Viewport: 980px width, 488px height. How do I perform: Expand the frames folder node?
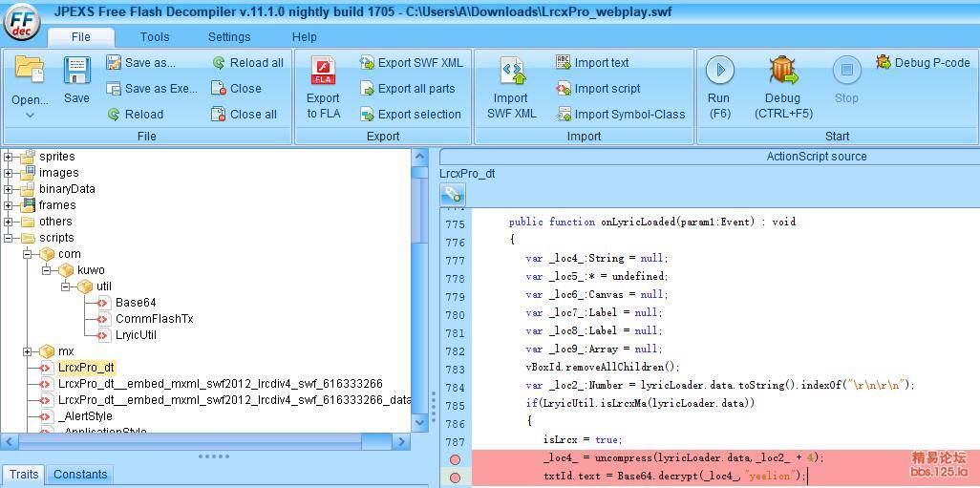(9, 205)
